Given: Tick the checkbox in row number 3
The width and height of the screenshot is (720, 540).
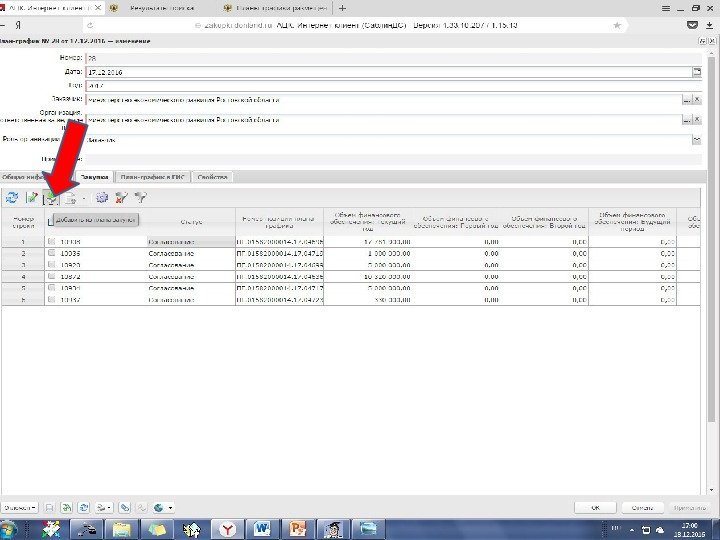Looking at the screenshot, I should tap(51, 265).
